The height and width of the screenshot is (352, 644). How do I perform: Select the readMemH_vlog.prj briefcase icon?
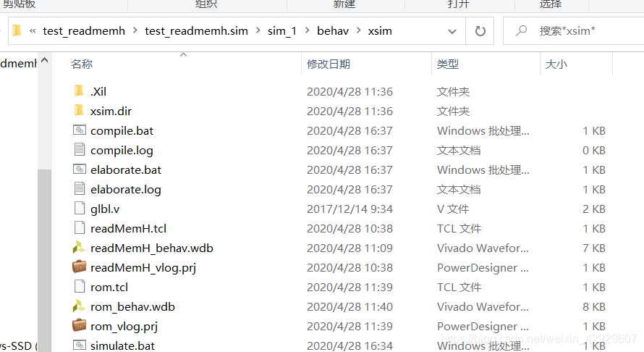coord(80,267)
